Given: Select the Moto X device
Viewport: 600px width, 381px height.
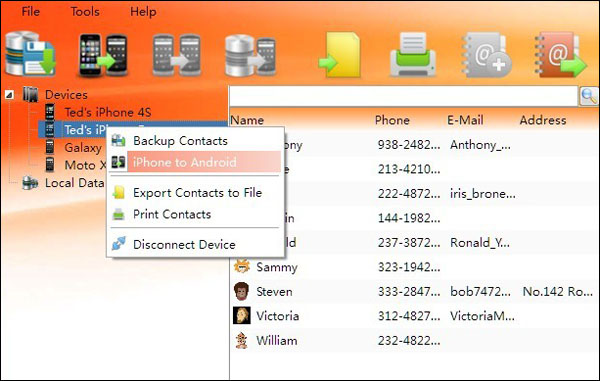Looking at the screenshot, I should point(85,165).
